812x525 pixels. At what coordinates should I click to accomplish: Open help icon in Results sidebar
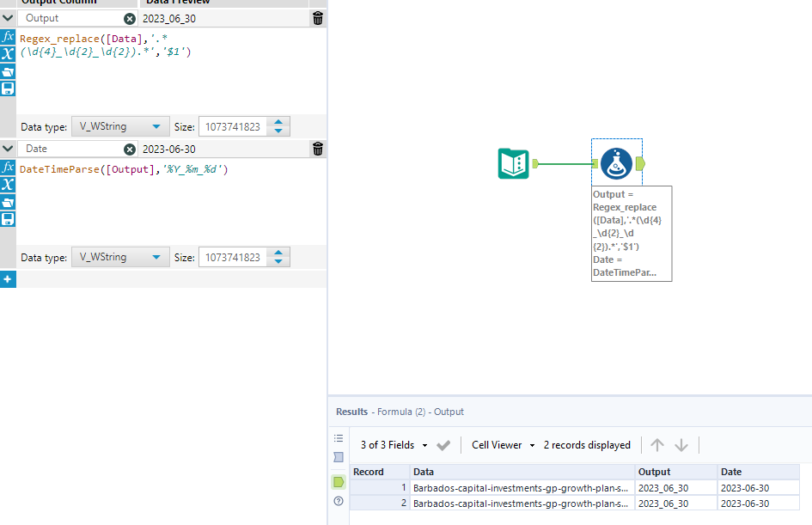tap(339, 501)
